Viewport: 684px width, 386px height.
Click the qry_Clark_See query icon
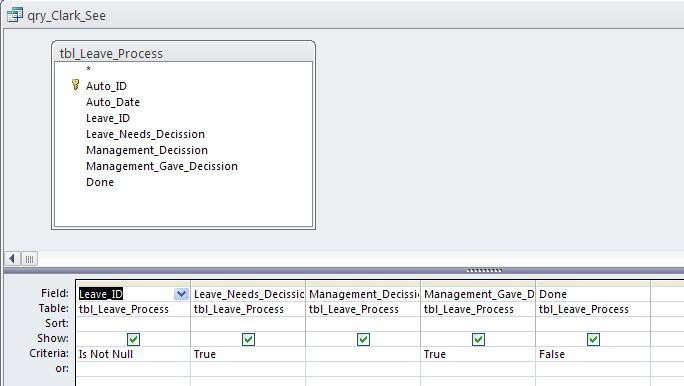pyautogui.click(x=14, y=15)
